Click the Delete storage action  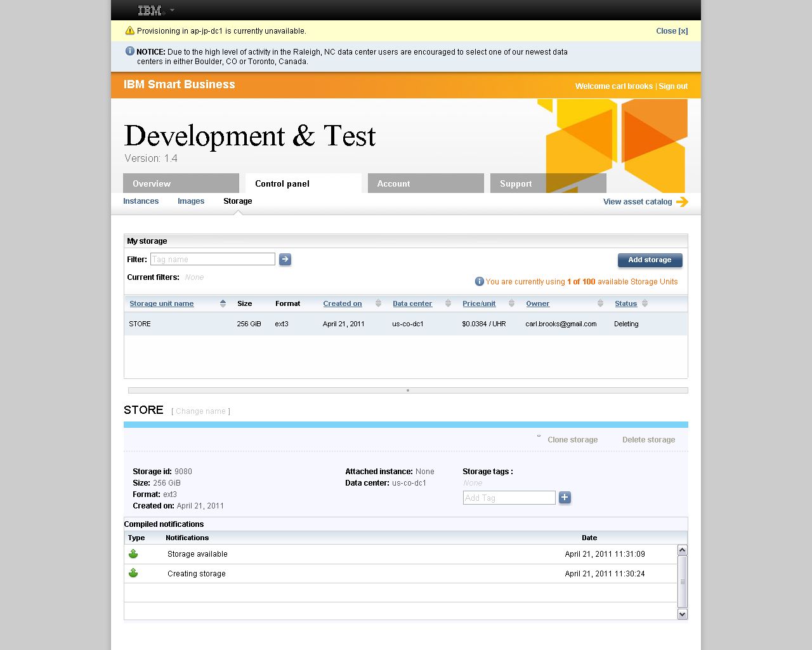pyautogui.click(x=648, y=440)
